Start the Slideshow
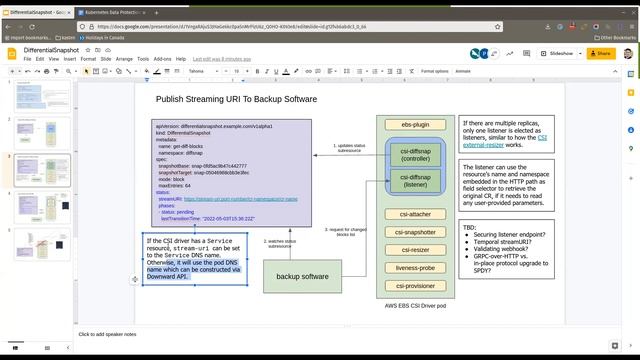This screenshot has width=640, height=360. [557, 53]
